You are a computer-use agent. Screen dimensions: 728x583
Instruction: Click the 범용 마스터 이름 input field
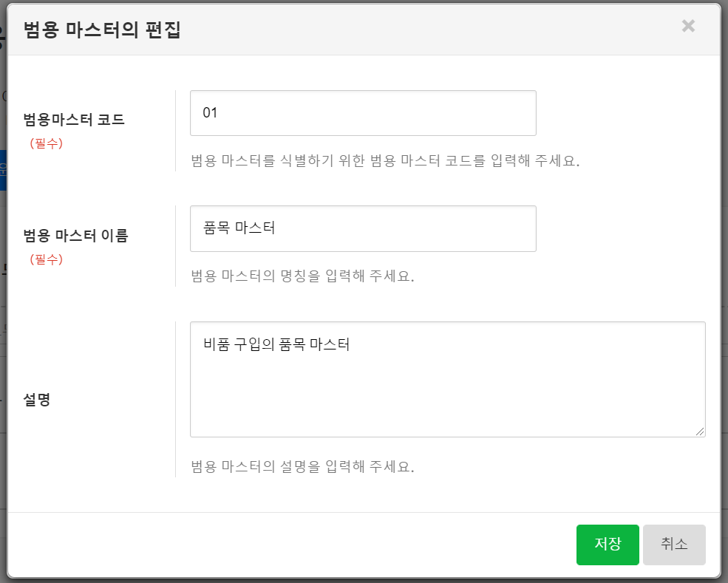click(x=362, y=228)
